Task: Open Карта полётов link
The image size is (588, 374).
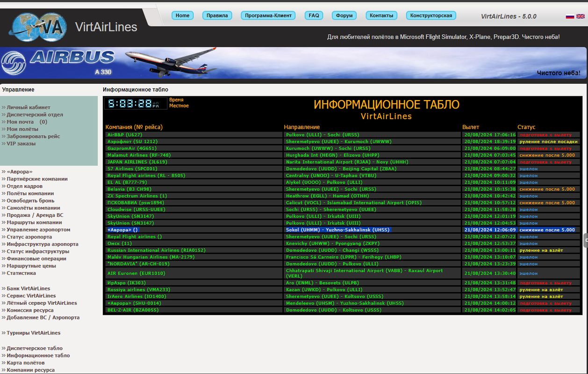Action: [x=26, y=363]
